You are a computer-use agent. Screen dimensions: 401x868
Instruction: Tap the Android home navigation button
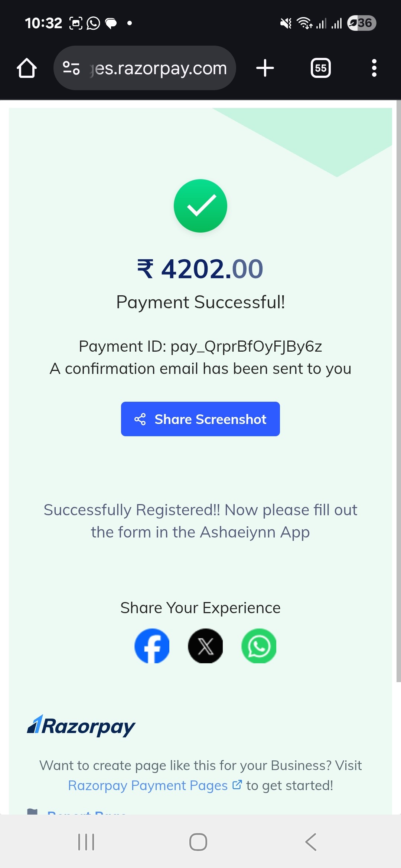coord(198,842)
